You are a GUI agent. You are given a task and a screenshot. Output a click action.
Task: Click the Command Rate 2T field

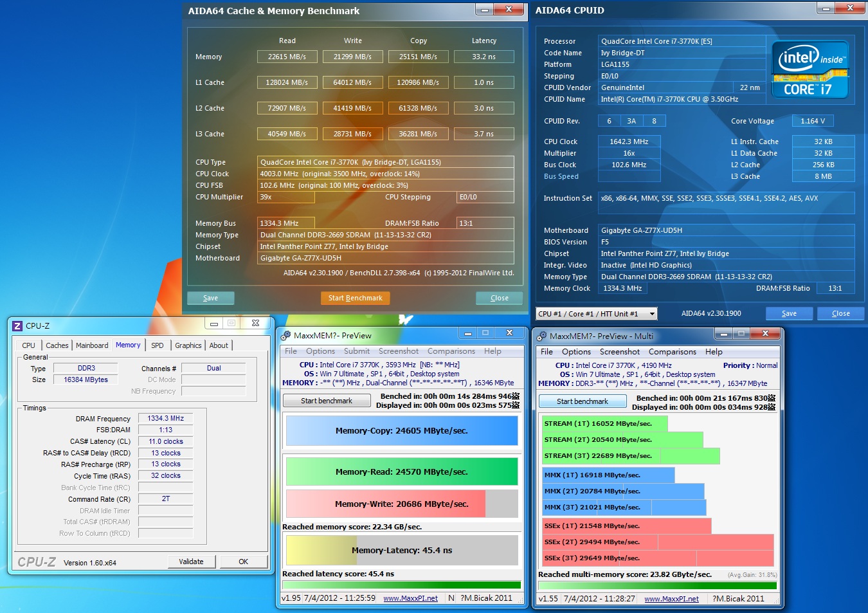pos(166,499)
